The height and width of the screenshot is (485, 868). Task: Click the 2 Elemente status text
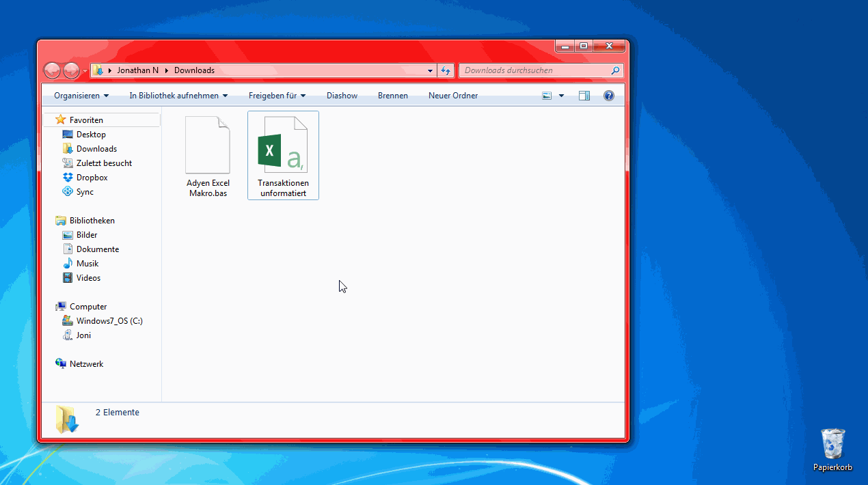coord(118,413)
